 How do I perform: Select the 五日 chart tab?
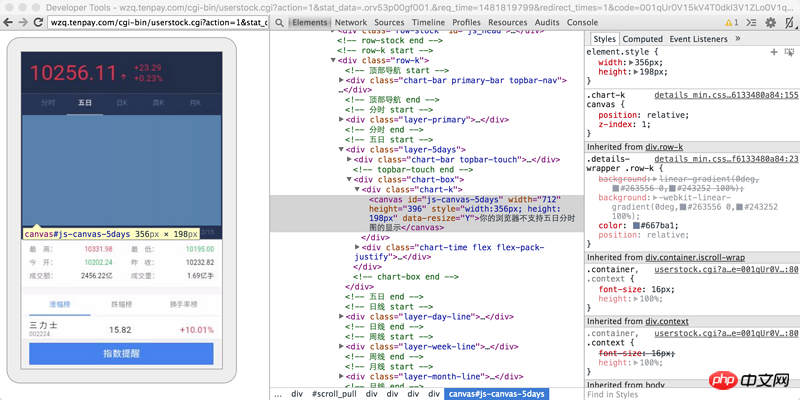tap(85, 103)
